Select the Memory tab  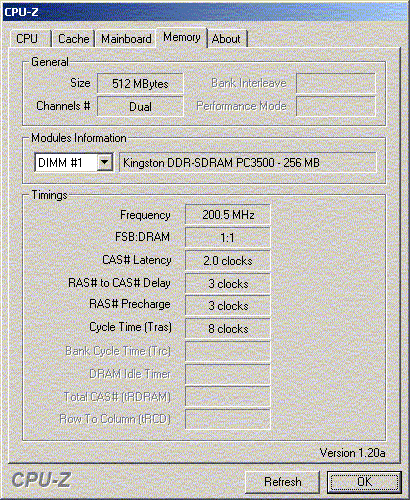(x=182, y=37)
